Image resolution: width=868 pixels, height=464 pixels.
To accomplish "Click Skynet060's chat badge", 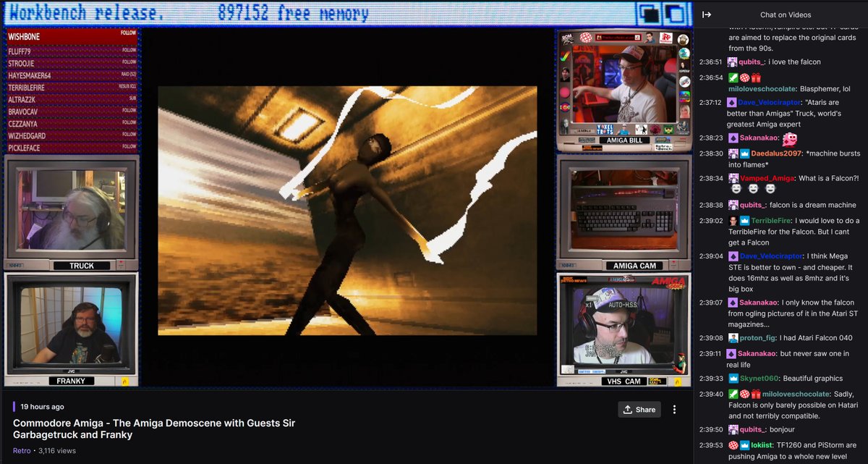I will pyautogui.click(x=735, y=377).
